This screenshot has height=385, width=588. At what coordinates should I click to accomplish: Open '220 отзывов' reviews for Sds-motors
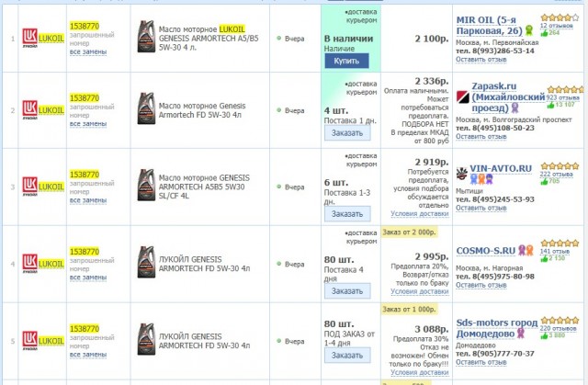click(558, 328)
